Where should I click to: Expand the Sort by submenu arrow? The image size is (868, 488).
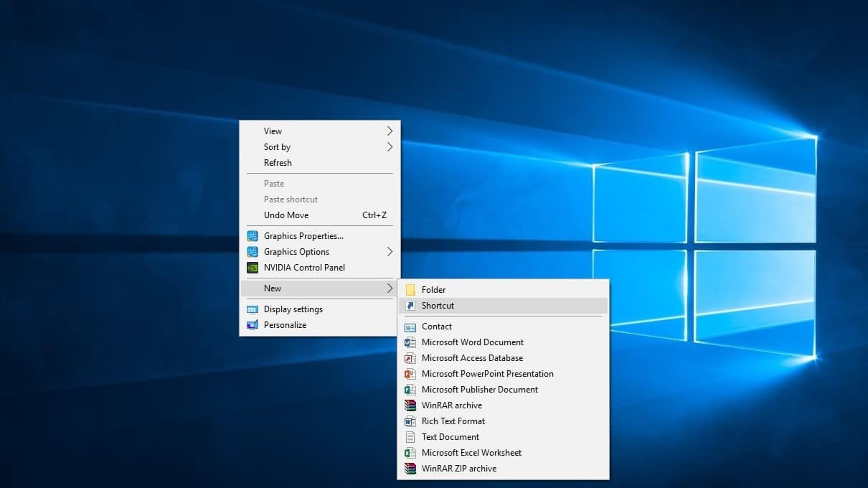click(390, 147)
